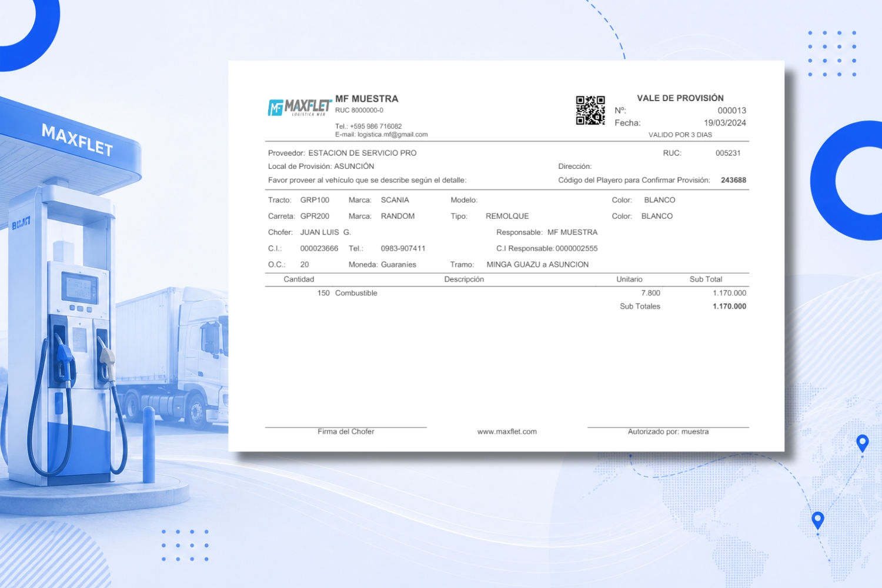Click RUC 8000000-0 text
Image resolution: width=882 pixels, height=588 pixels.
[359, 110]
